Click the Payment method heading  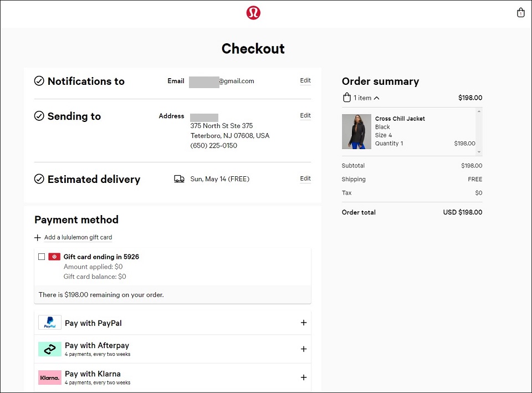point(76,220)
